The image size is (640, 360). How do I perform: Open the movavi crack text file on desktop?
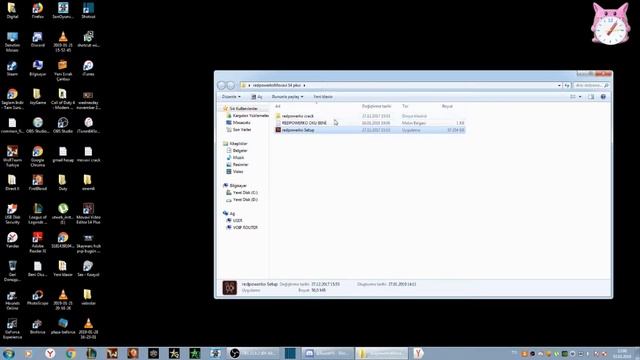(88, 154)
